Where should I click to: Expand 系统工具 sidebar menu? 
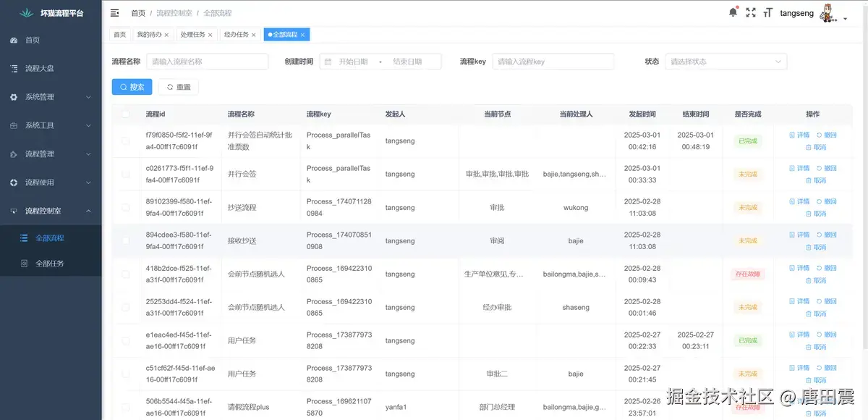point(51,125)
